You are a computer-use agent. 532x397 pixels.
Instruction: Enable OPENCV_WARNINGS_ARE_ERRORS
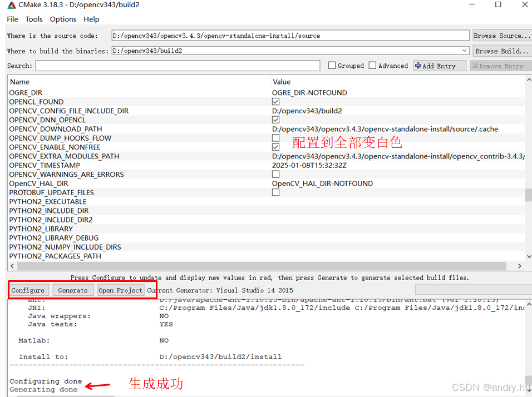[x=275, y=174]
